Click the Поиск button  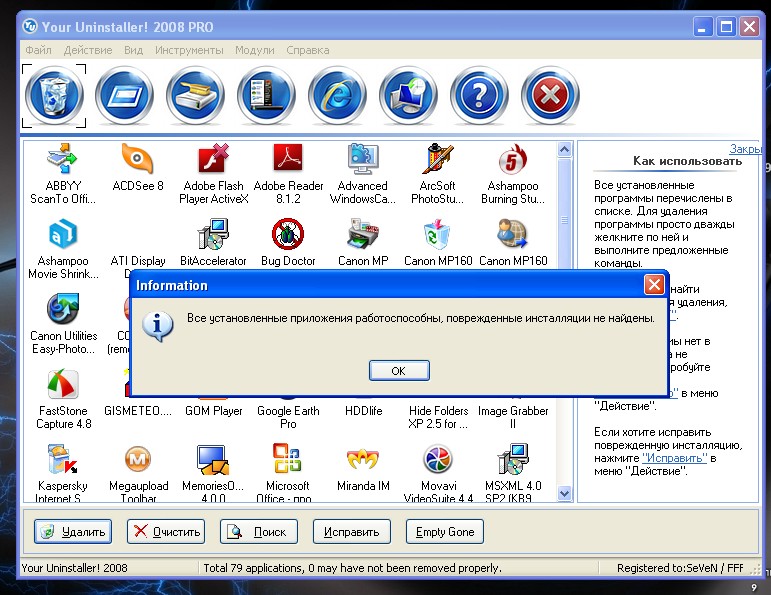coord(259,532)
